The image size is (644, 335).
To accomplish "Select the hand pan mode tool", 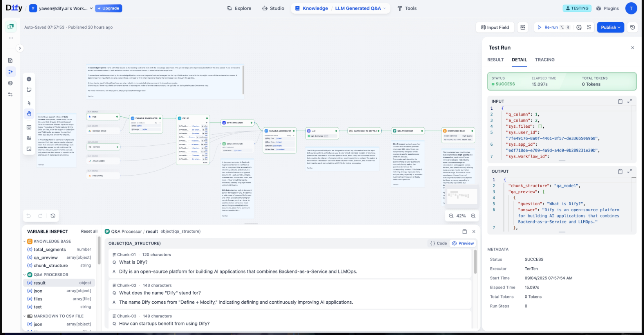I will pyautogui.click(x=29, y=114).
